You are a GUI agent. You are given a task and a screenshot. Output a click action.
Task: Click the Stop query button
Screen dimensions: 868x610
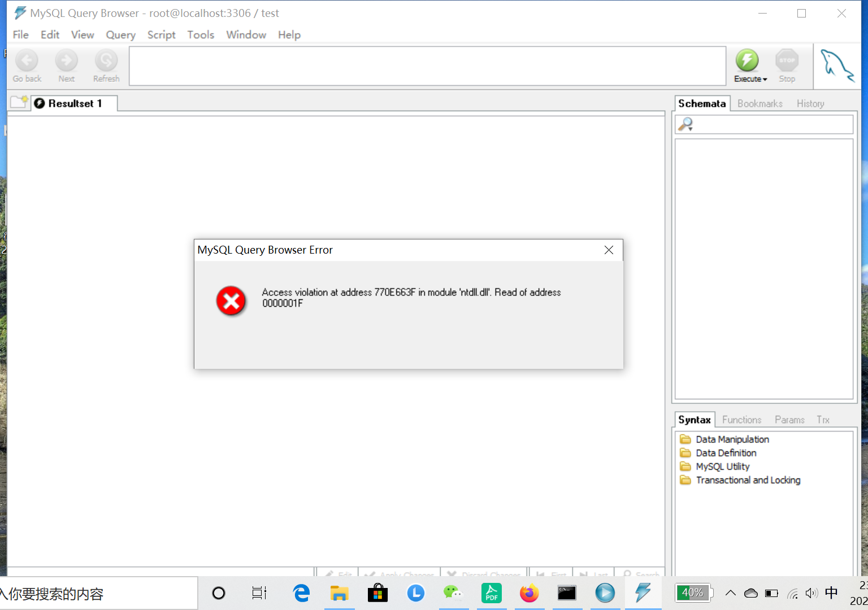tap(787, 66)
